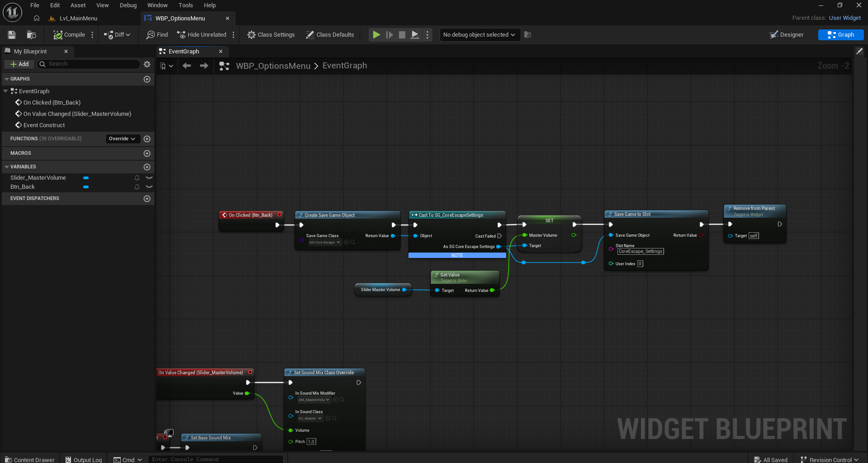This screenshot has height=463, width=868.
Task: Add a new variable
Action: click(147, 167)
